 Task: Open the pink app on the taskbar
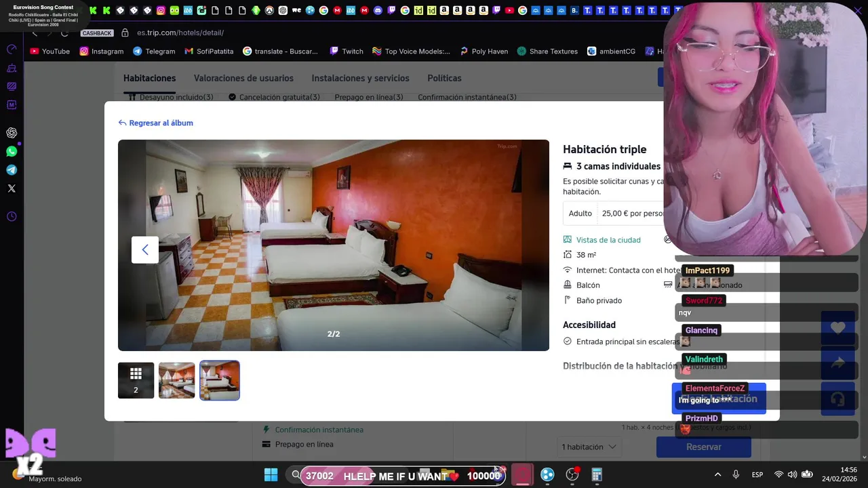(521, 474)
